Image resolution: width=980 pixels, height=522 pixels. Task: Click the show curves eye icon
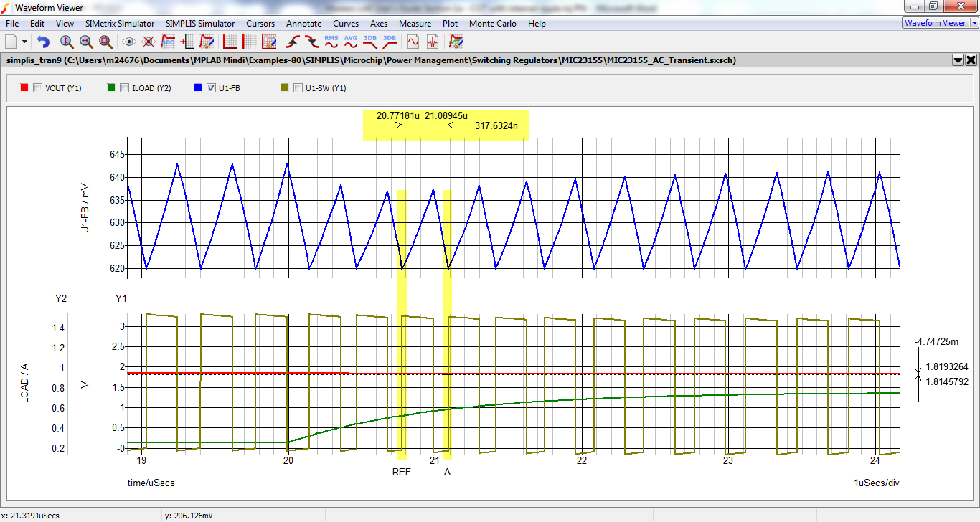tap(129, 42)
